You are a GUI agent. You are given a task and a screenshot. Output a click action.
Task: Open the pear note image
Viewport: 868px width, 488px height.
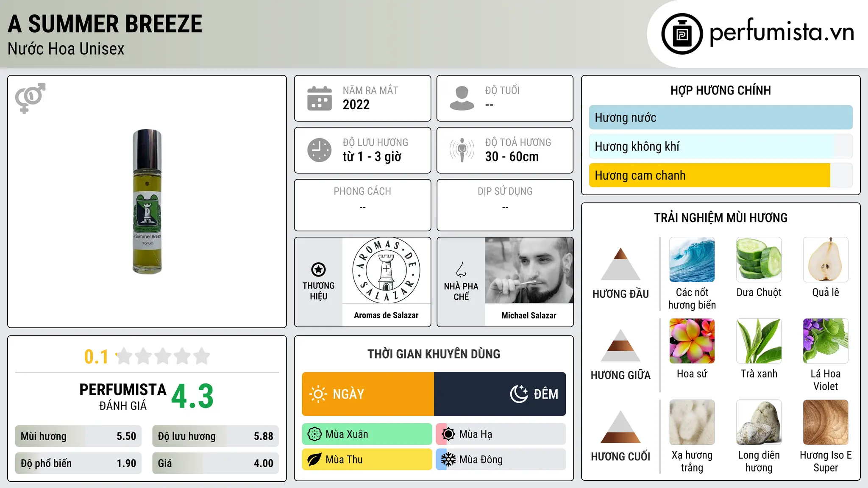pyautogui.click(x=826, y=260)
